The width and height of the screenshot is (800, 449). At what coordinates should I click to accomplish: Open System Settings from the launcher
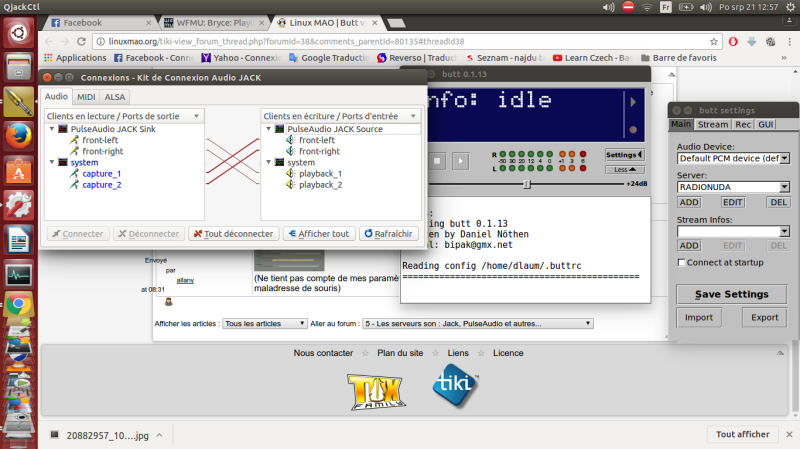pyautogui.click(x=18, y=205)
